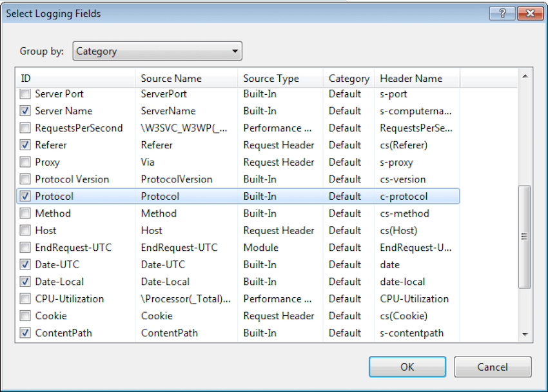Disable the Date-Local checkbox

[25, 282]
